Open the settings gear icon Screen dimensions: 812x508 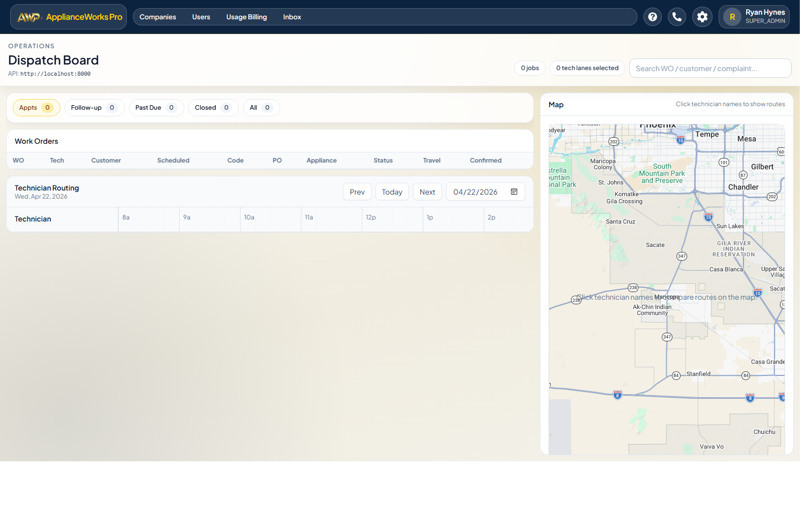702,17
